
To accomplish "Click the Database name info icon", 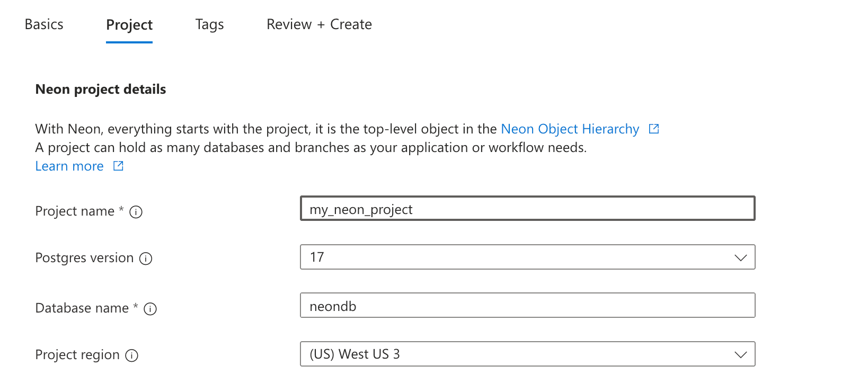I will 150,309.
